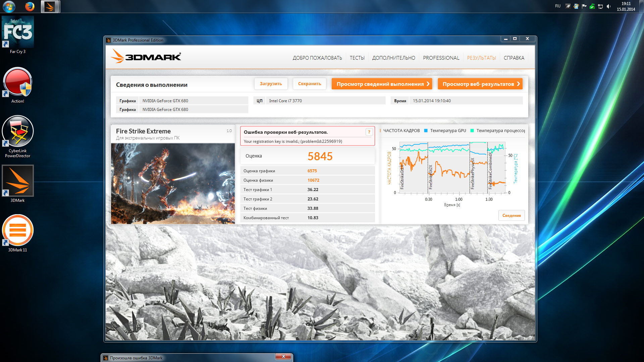Open the 3DMark desktop shortcut

click(x=18, y=181)
